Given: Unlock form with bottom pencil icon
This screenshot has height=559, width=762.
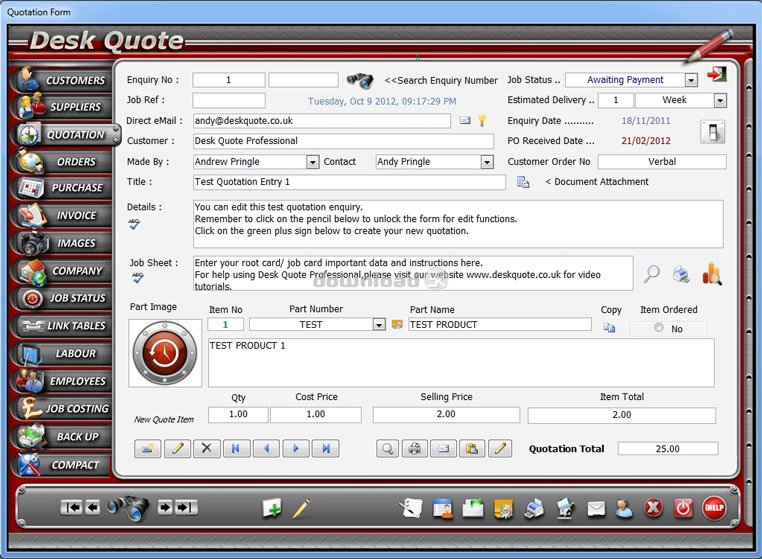Looking at the screenshot, I should tap(301, 508).
